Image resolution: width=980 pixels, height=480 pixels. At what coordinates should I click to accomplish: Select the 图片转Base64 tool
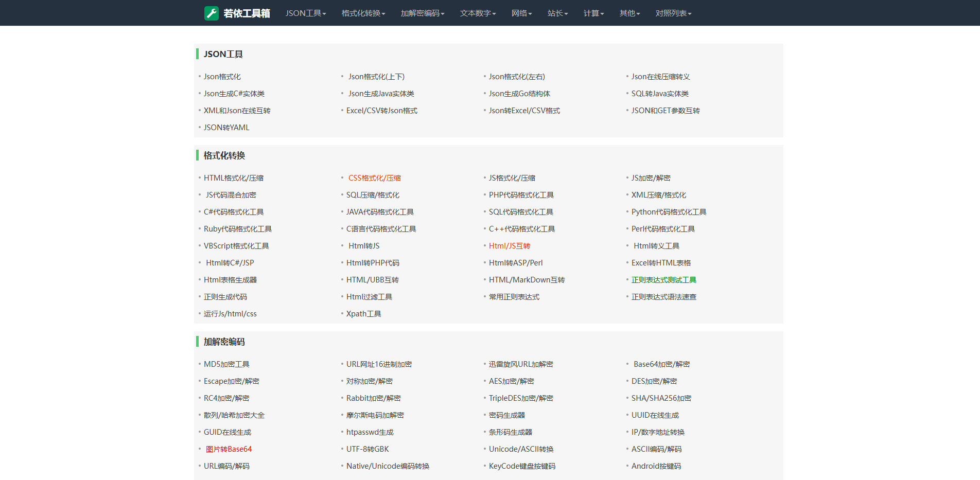point(229,449)
